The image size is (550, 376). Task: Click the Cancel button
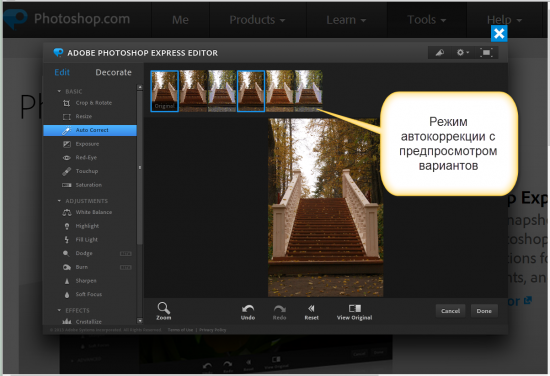450,311
